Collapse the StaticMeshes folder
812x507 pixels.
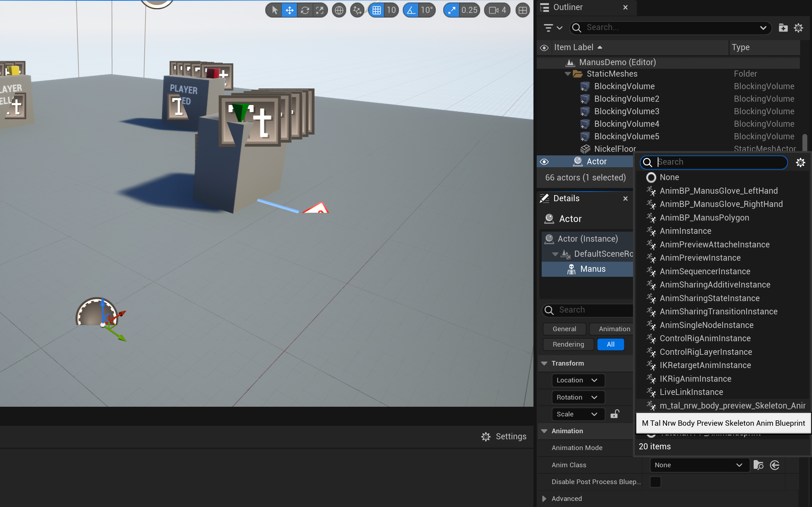click(568, 74)
